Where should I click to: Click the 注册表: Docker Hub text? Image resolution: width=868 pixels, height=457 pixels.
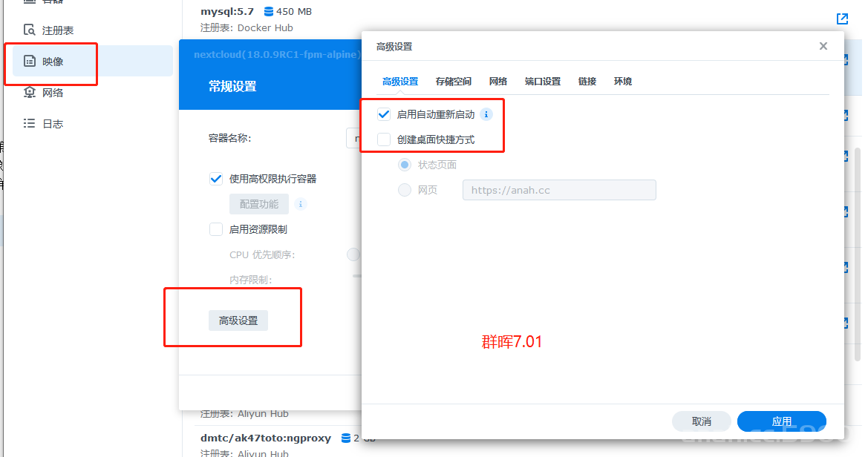click(247, 27)
